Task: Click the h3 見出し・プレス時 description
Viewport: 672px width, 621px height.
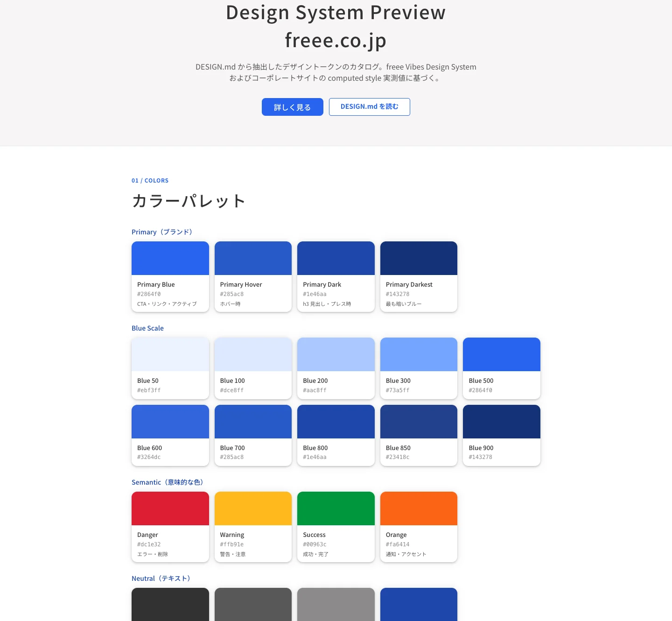Action: click(x=327, y=304)
